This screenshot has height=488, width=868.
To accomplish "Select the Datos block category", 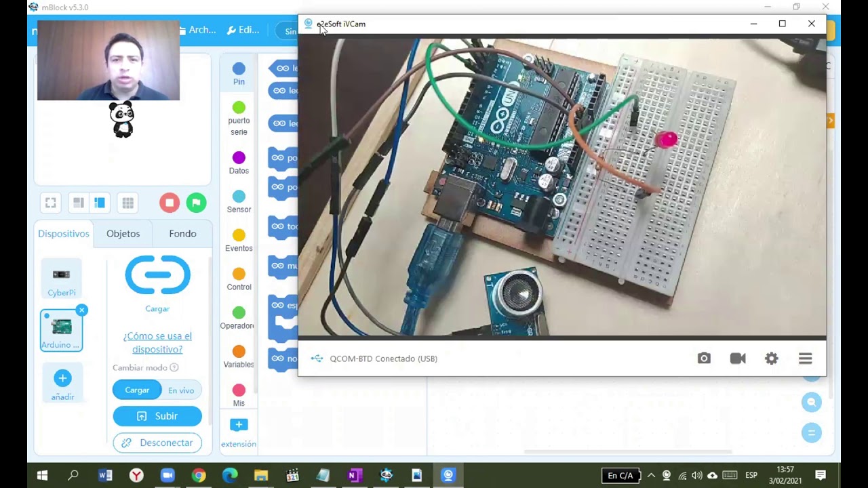I will pos(239,163).
